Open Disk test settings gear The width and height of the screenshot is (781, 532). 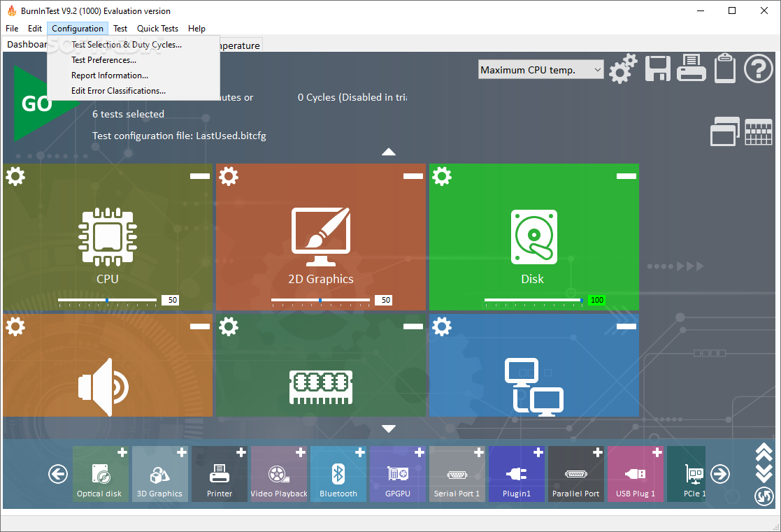click(442, 176)
